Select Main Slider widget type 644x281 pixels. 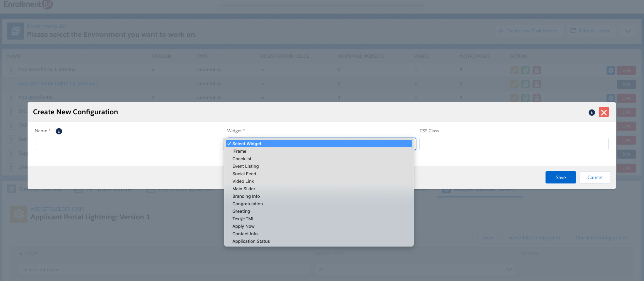coord(244,189)
